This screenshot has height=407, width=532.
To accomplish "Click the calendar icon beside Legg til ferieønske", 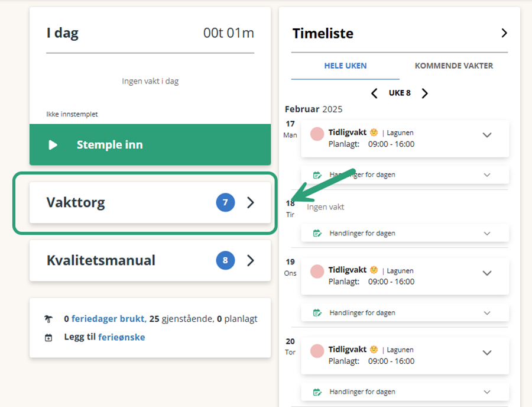I will [x=48, y=337].
